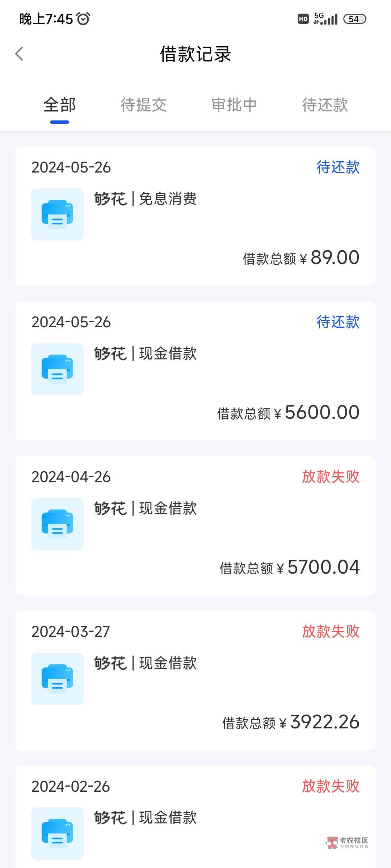
Task: Switch to the 审批中 tab
Action: click(234, 105)
